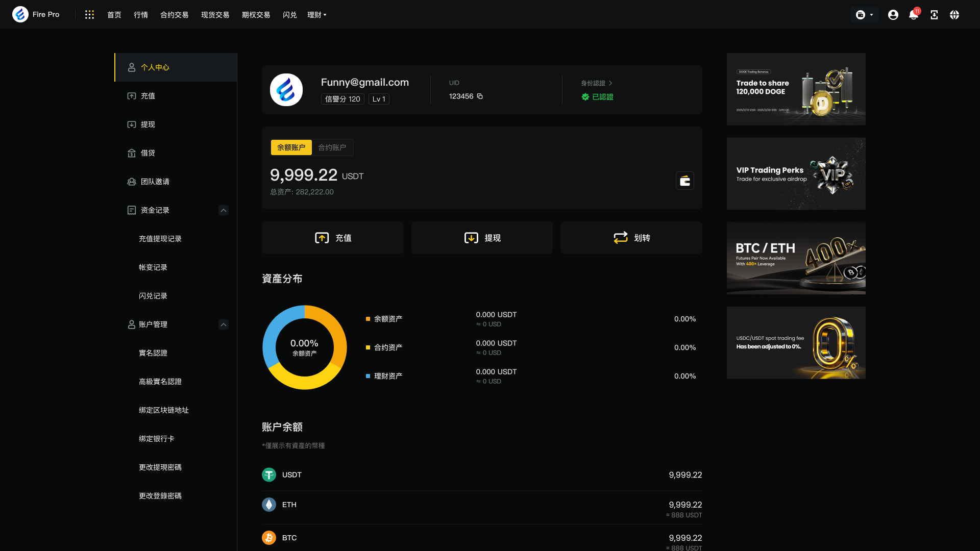Open the 合约交易 navigation menu item
Image resolution: width=980 pixels, height=551 pixels.
pos(174,15)
